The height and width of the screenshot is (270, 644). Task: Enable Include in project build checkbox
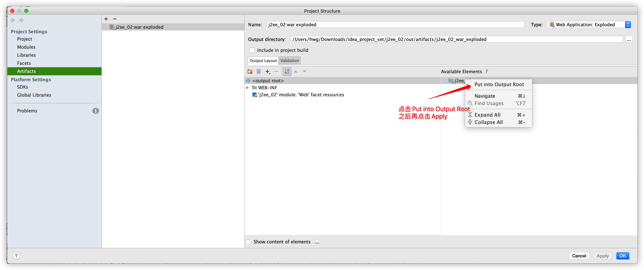click(252, 50)
